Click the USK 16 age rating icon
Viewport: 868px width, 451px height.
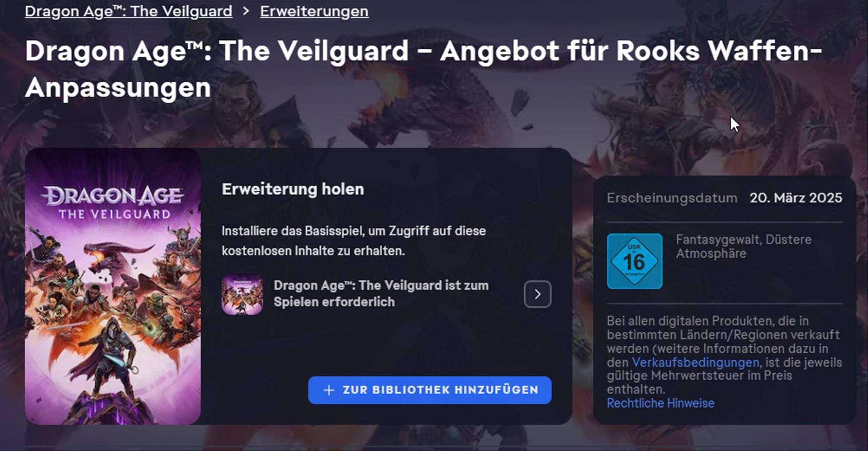pyautogui.click(x=635, y=261)
